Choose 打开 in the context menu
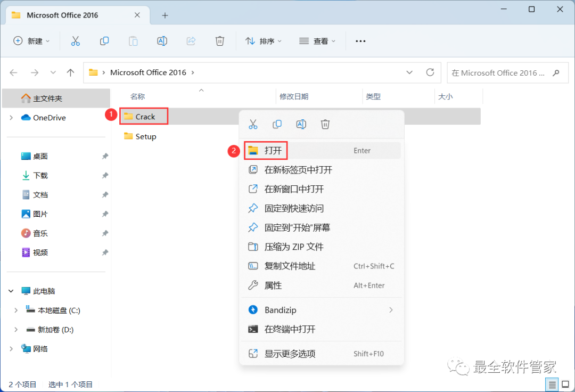 tap(322, 150)
